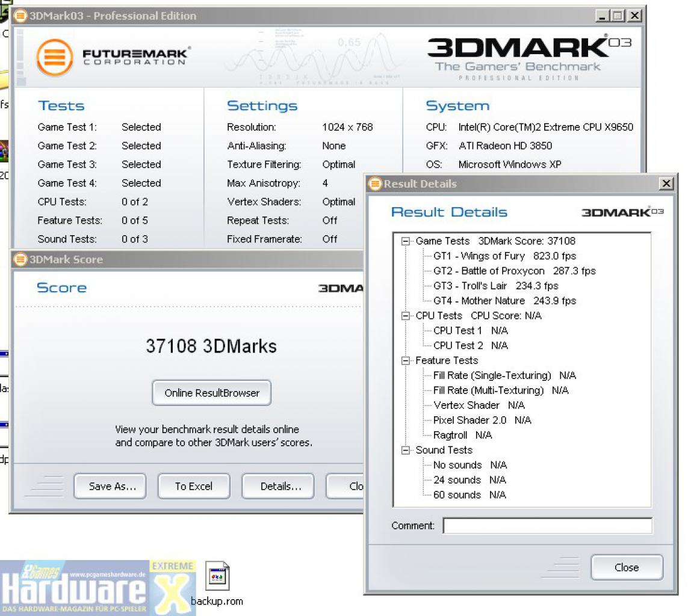
Task: Collapse the CPU Tests tree node
Action: click(x=406, y=316)
